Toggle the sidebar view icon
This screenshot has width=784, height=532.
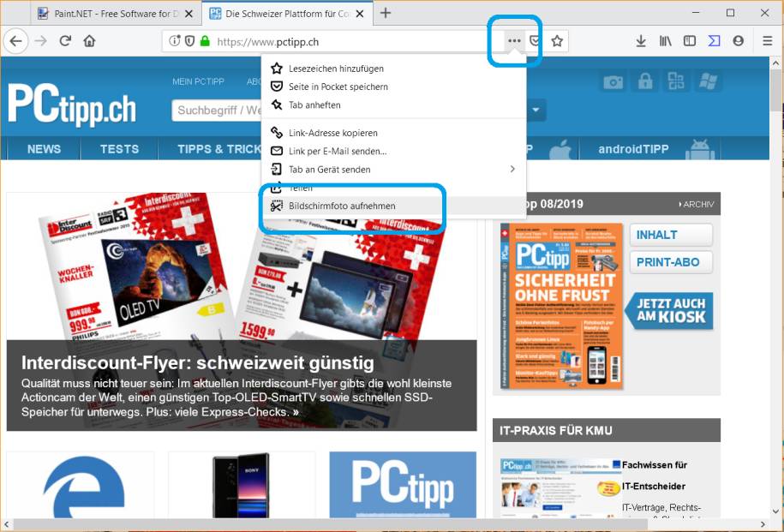pyautogui.click(x=690, y=41)
